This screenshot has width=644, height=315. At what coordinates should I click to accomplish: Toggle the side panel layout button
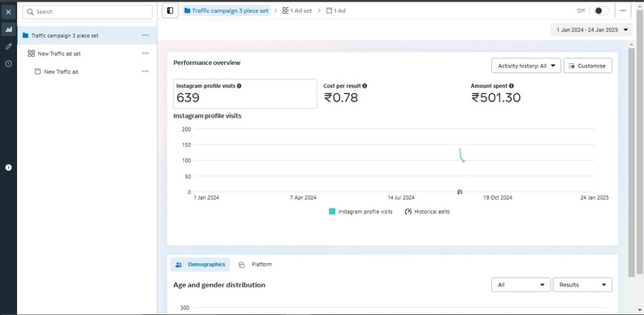[x=170, y=11]
